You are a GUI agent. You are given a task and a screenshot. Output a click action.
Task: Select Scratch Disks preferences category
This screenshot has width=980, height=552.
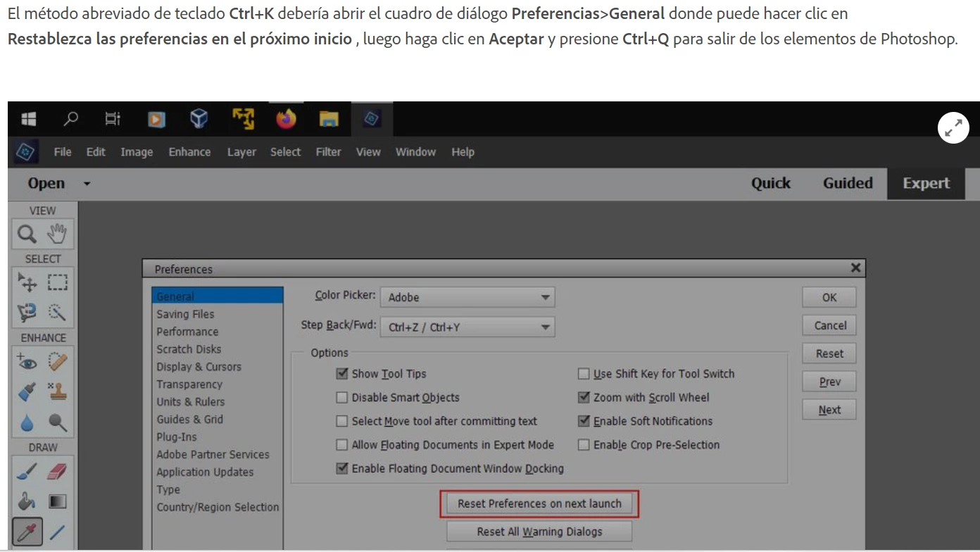tap(189, 349)
